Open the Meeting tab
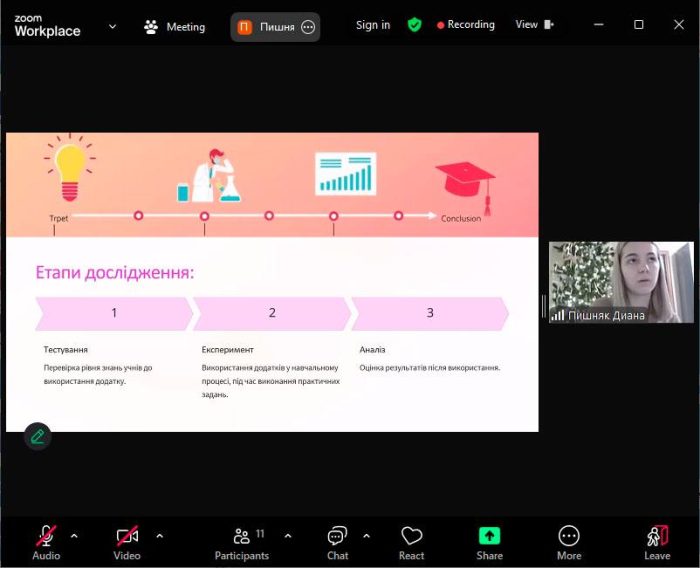700x568 pixels. (x=174, y=27)
